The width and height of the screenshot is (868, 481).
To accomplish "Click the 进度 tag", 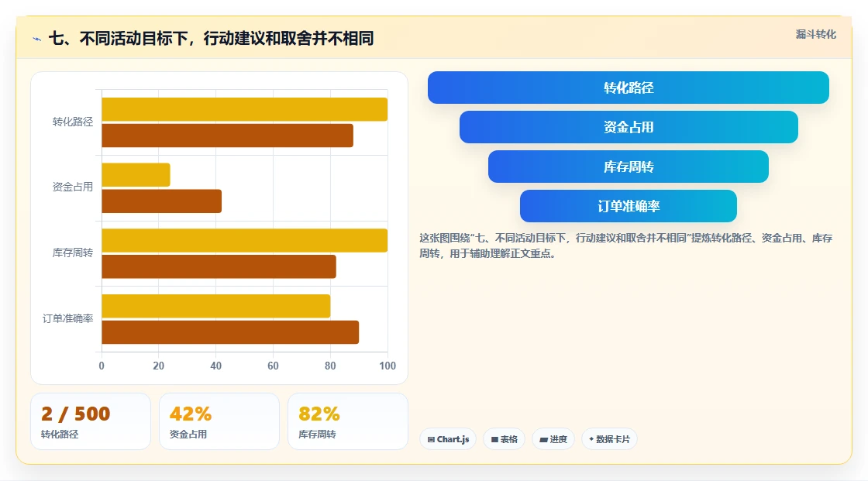I will click(553, 439).
